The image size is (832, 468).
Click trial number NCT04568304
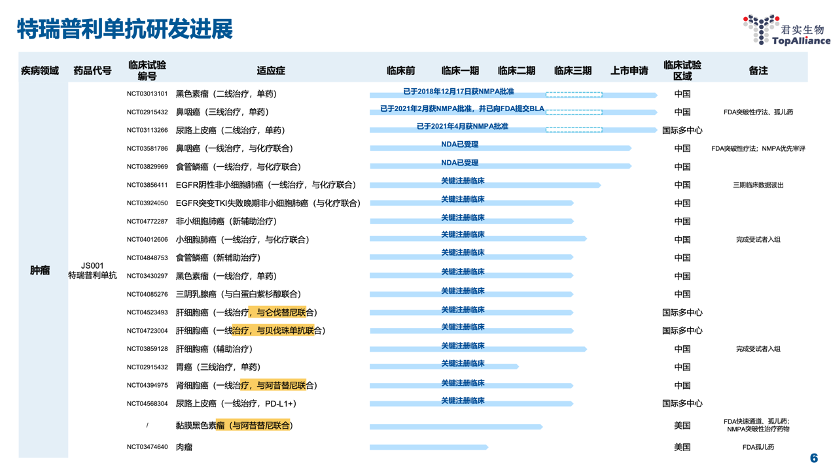tap(147, 404)
